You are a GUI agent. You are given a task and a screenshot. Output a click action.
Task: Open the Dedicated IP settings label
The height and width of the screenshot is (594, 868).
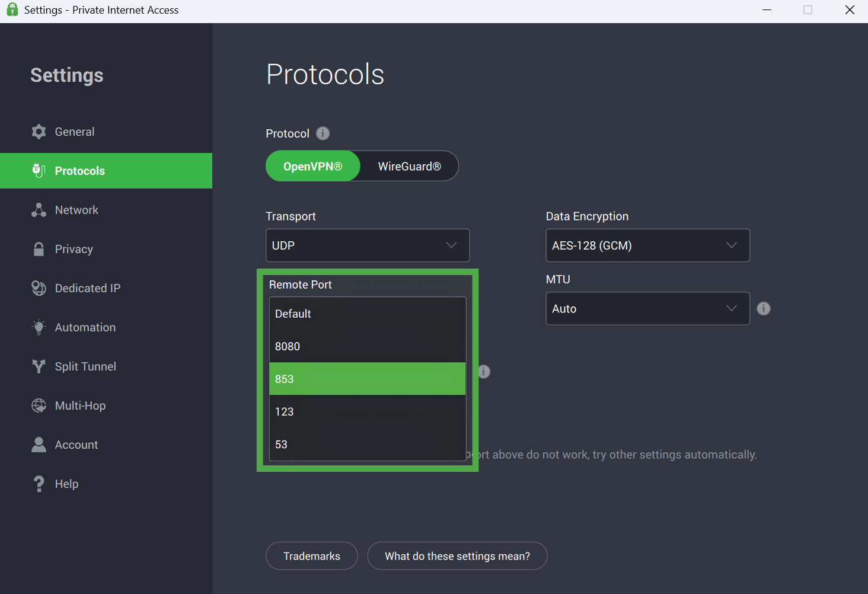(x=88, y=288)
